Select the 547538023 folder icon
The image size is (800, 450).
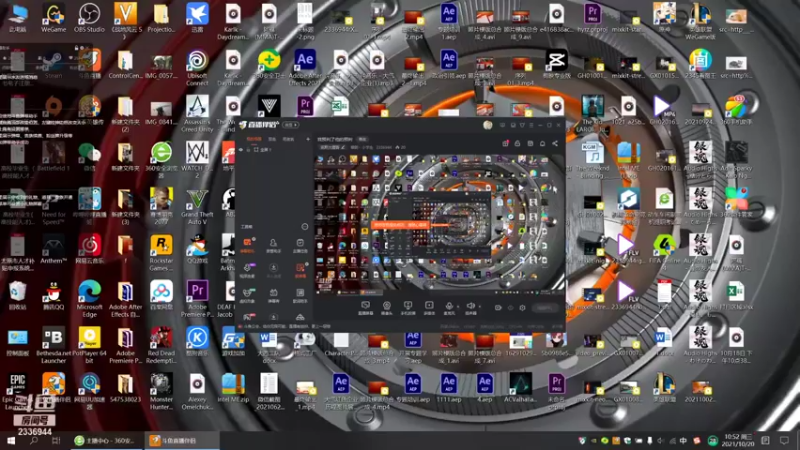125,388
